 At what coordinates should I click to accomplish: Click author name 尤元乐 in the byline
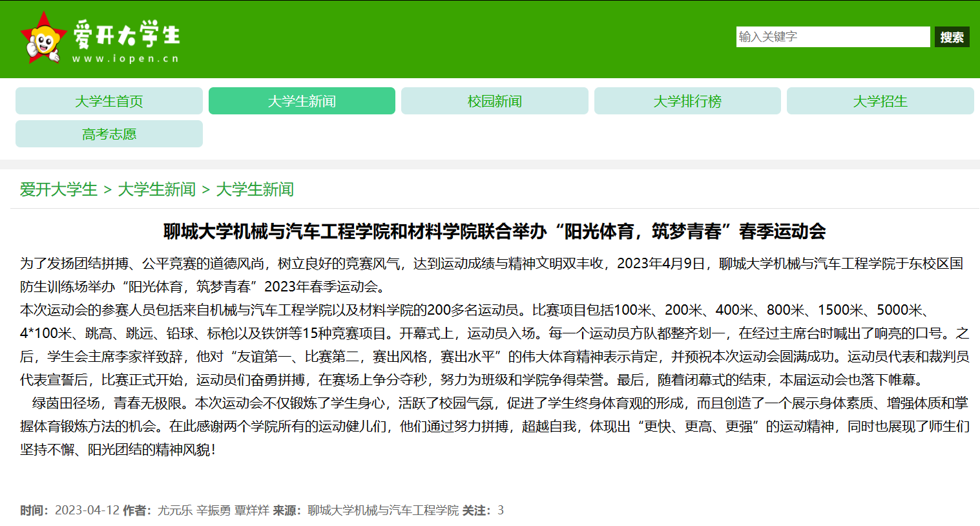175,510
